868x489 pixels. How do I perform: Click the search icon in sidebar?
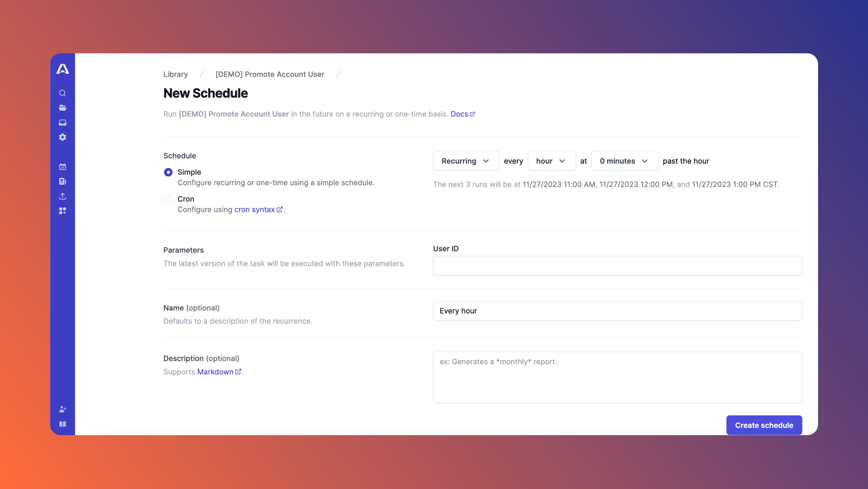coord(62,93)
